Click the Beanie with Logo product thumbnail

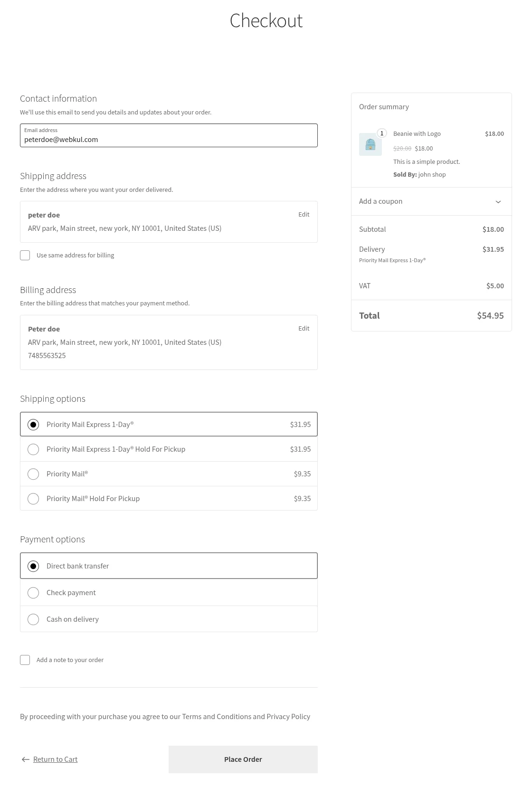click(370, 144)
